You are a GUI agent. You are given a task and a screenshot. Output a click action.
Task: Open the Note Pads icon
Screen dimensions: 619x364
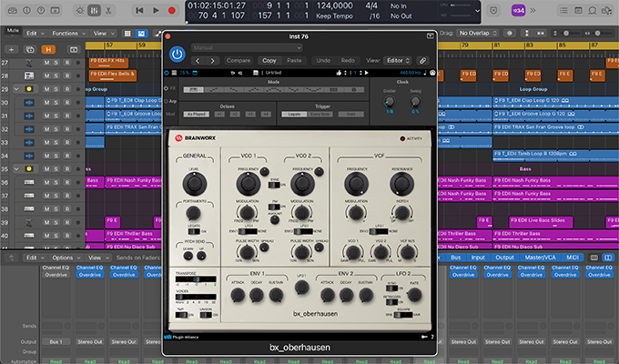click(x=578, y=11)
